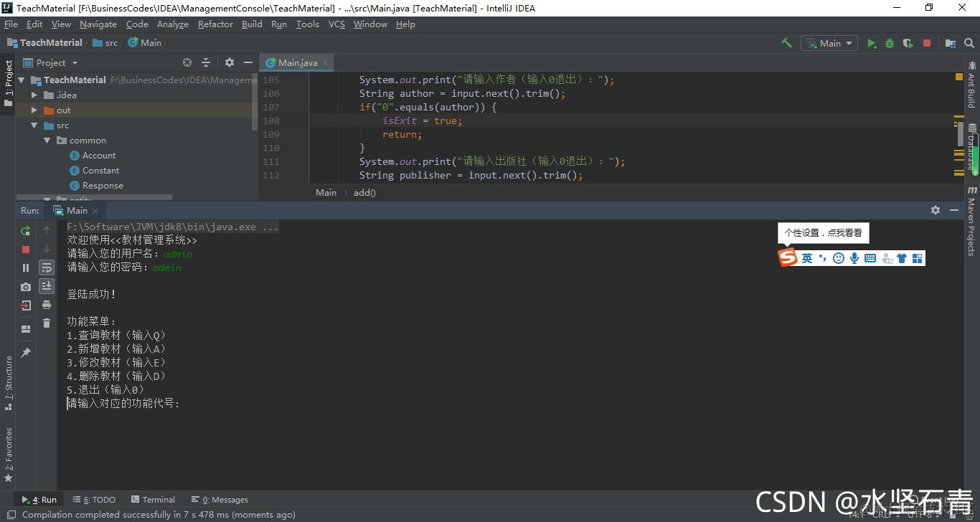Toggle pin tab in Run panel

click(26, 353)
